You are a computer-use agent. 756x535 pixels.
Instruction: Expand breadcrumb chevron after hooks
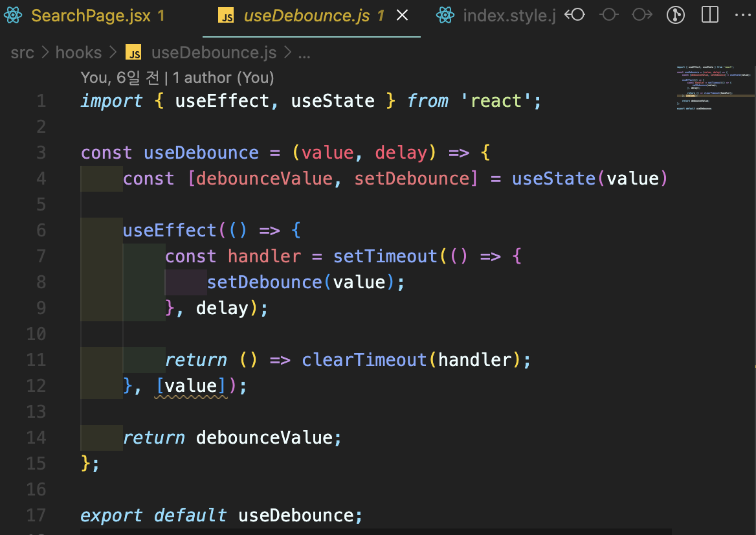tap(113, 52)
